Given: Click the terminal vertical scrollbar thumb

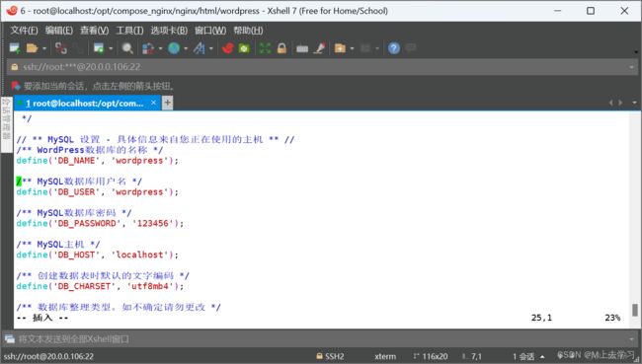Looking at the screenshot, I should pos(635,310).
